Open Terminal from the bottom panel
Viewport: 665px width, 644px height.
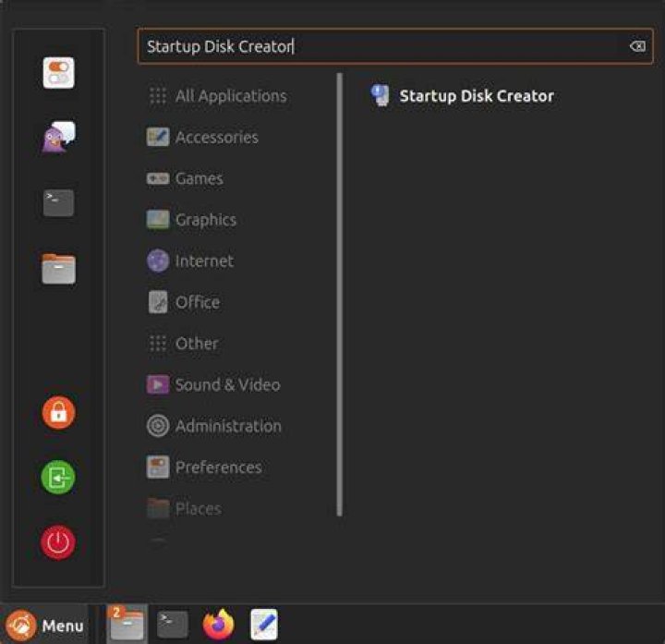pos(173,625)
